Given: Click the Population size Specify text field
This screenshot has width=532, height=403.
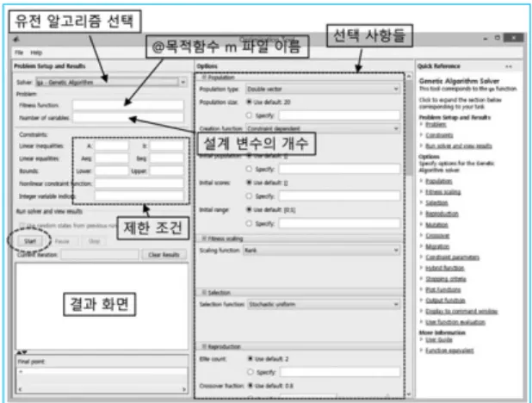Looking at the screenshot, I should point(339,115).
